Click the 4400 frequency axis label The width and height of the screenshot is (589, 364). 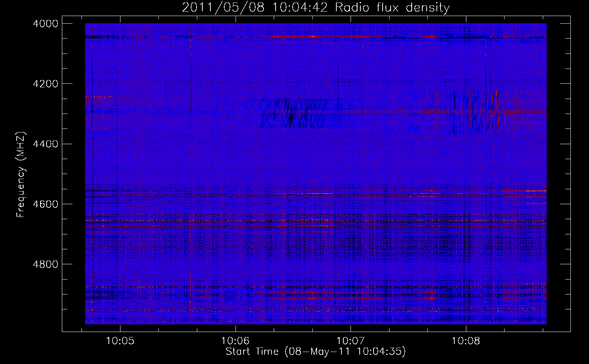[45, 144]
